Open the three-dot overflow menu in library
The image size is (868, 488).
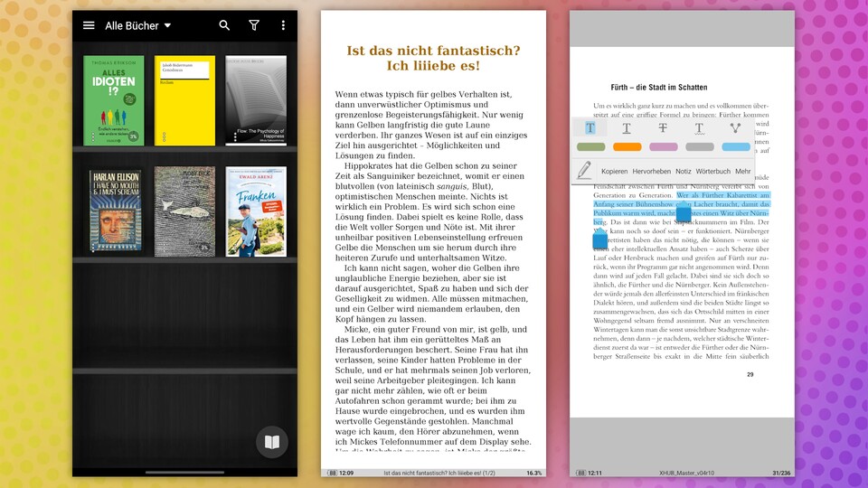point(283,25)
